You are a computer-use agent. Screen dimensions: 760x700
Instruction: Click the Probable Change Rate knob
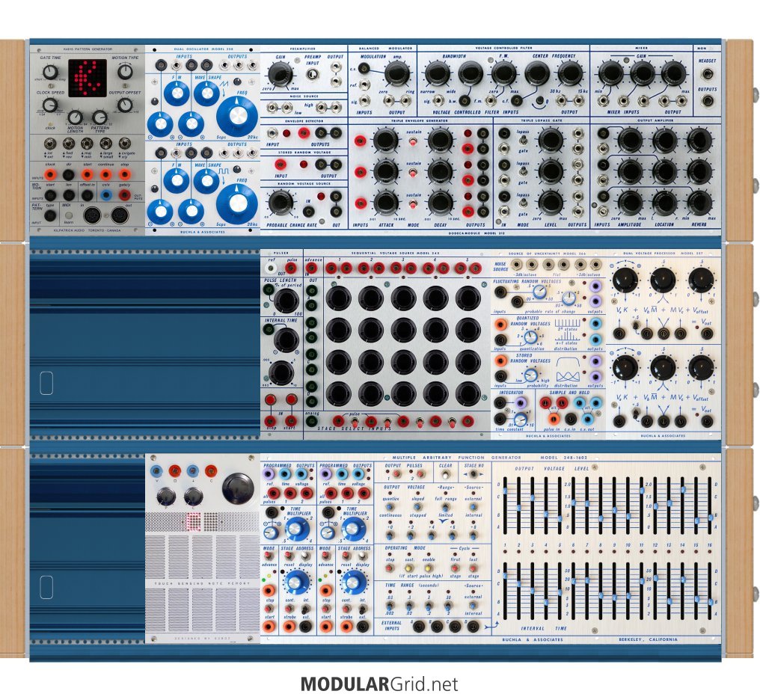coord(278,201)
